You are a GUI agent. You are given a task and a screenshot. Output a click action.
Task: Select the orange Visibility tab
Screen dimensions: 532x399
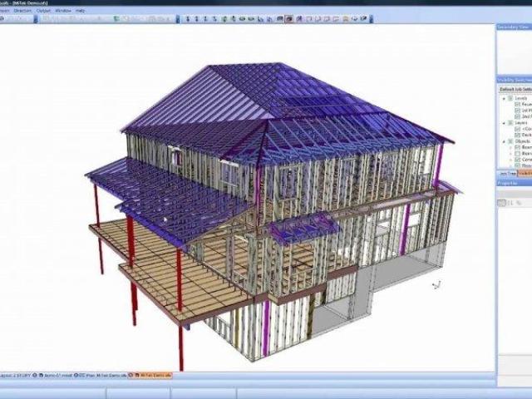coord(525,174)
